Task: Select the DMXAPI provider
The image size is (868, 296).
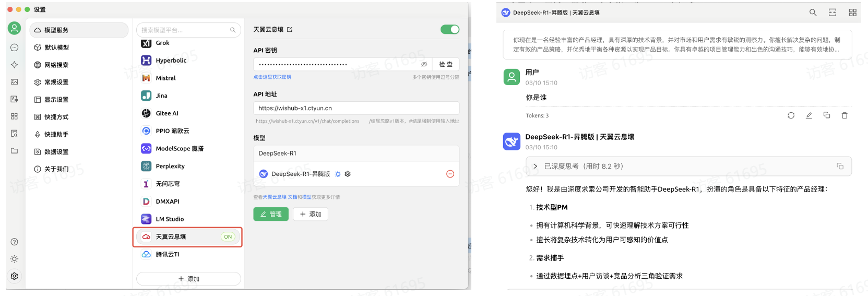Action: 188,202
